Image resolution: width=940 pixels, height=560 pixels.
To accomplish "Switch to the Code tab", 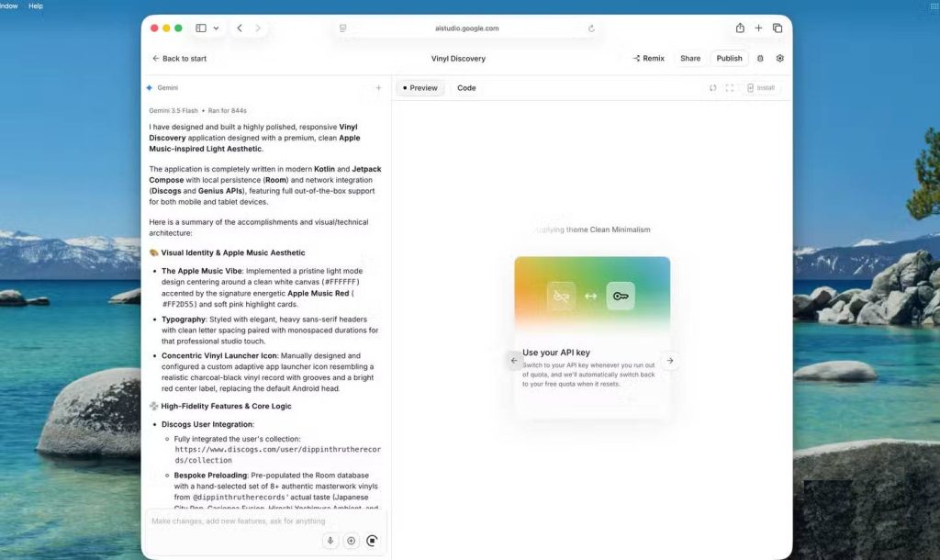I will tap(466, 87).
